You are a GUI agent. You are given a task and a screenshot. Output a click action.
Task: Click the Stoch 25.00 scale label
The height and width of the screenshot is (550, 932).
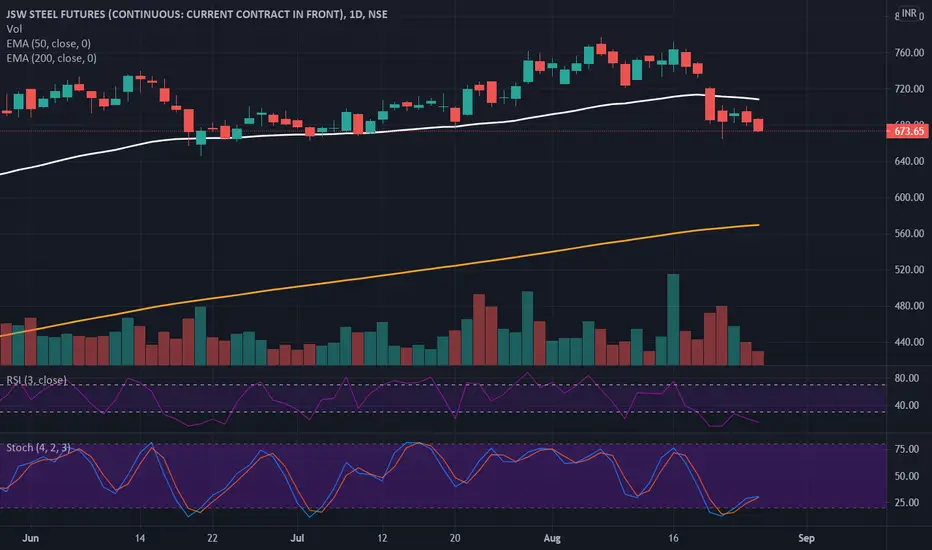click(x=907, y=502)
